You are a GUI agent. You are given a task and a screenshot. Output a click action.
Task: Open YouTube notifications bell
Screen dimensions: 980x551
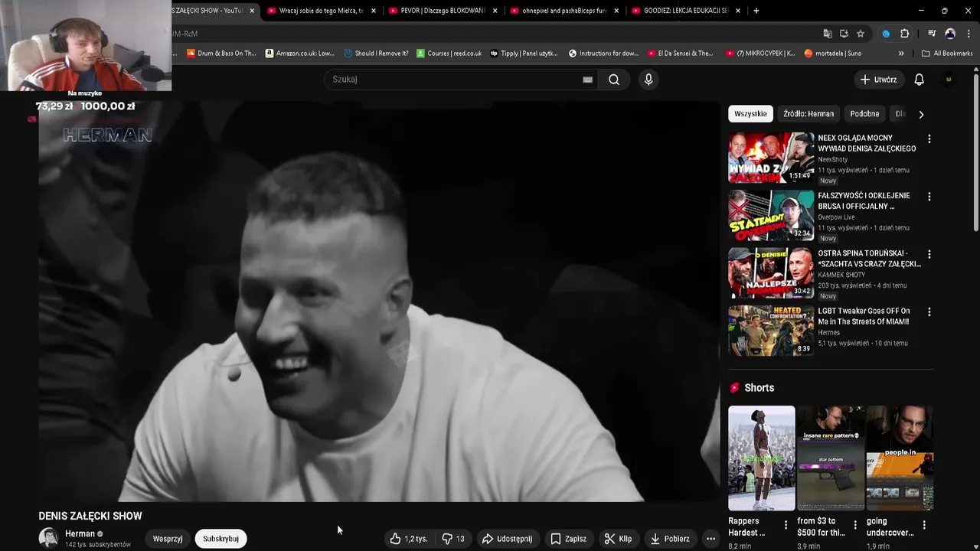click(x=919, y=80)
